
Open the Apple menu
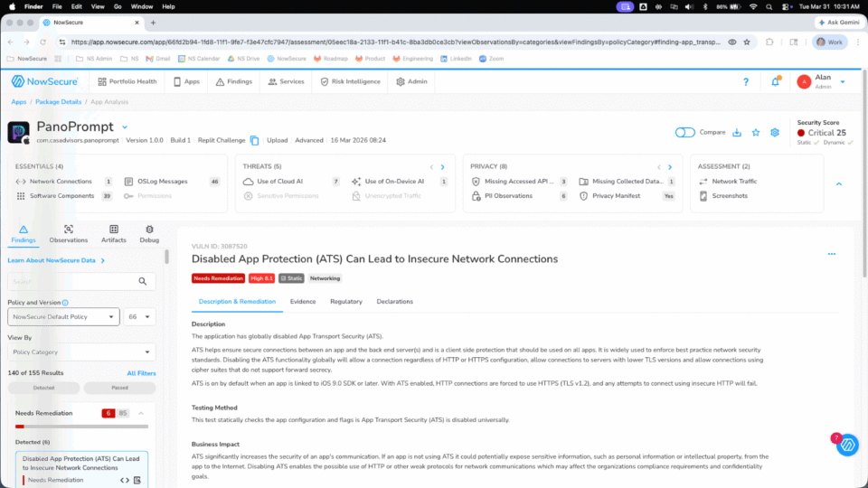[x=12, y=6]
